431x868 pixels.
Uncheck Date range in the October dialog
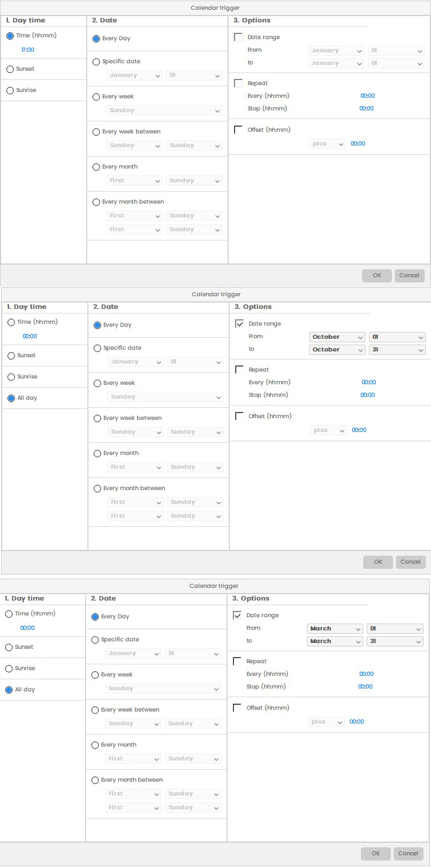pos(240,324)
